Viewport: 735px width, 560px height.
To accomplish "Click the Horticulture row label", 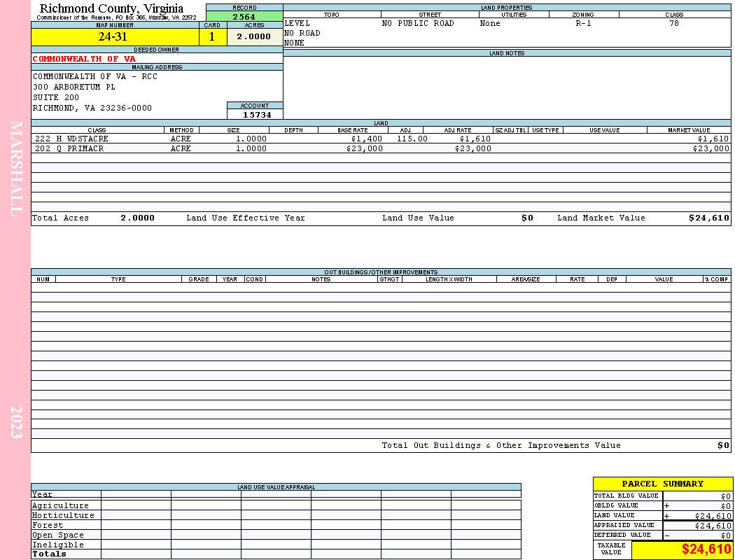I will (x=63, y=515).
